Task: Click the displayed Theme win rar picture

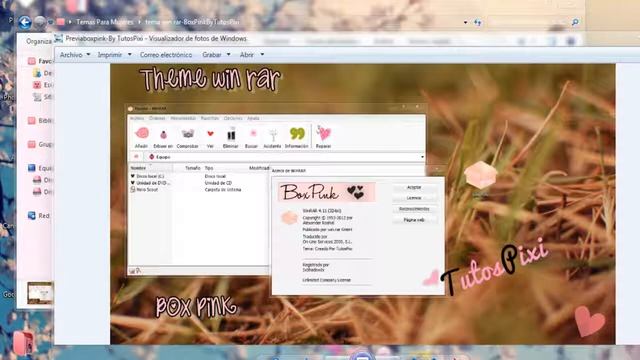Action: pyautogui.click(x=362, y=204)
